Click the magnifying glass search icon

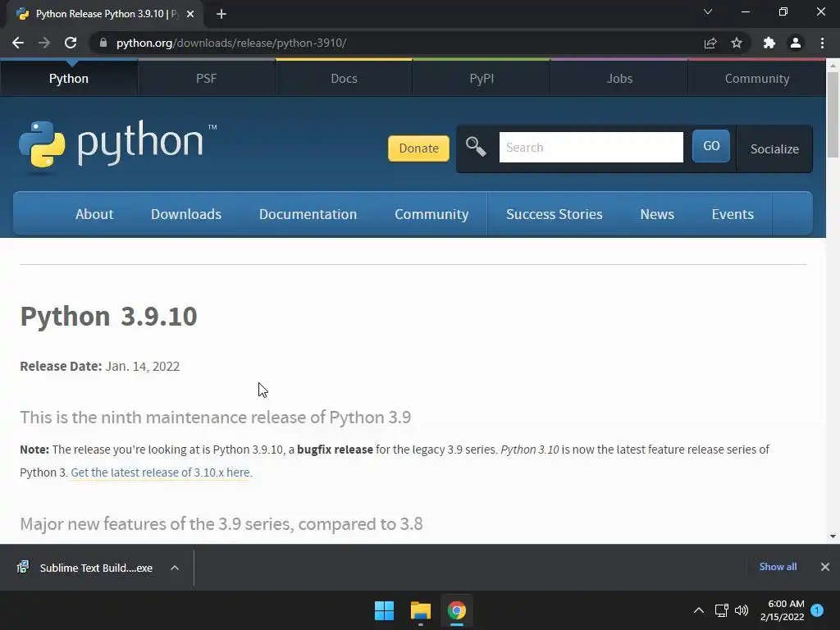476,146
